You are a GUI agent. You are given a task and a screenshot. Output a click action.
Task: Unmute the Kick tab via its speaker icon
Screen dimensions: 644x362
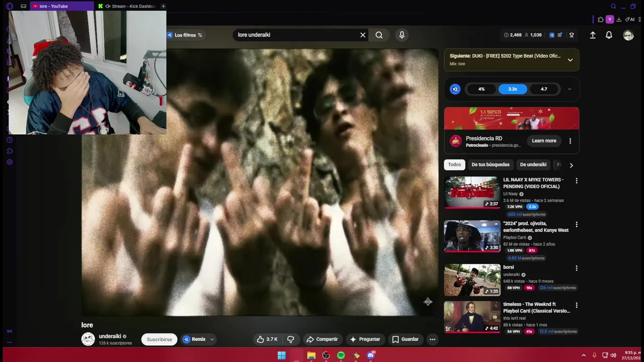(108, 6)
